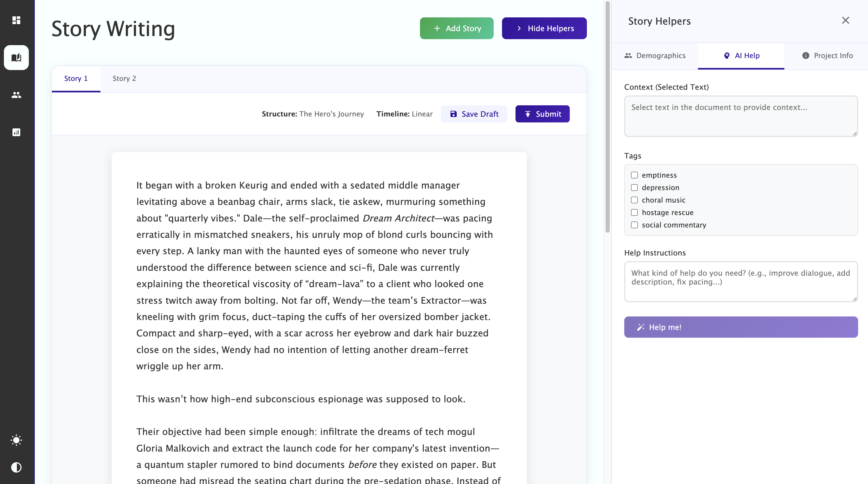This screenshot has height=484, width=868.
Task: Enable the choral music tag
Action: pyautogui.click(x=634, y=200)
